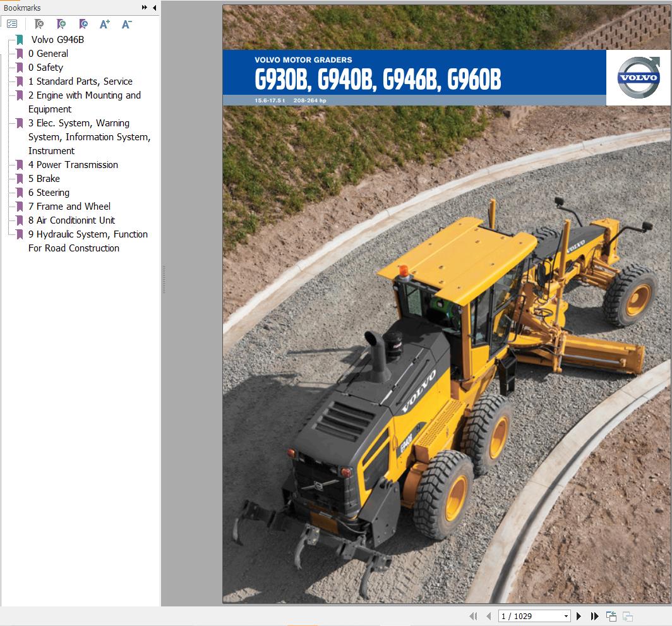Open 8 Air Conditionint Unit bookmark
The width and height of the screenshot is (672, 626).
[71, 220]
